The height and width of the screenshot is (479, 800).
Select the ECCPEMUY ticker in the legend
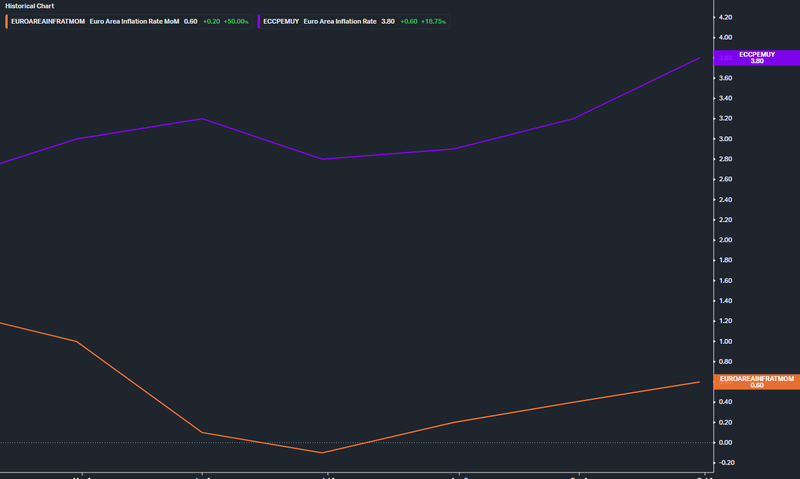[281, 21]
